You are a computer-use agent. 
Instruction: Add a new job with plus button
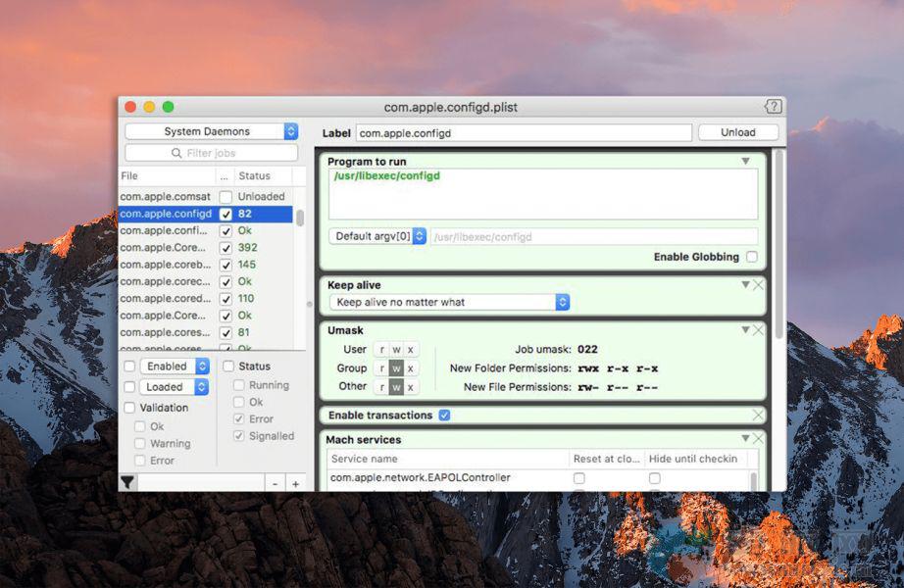coord(295,483)
